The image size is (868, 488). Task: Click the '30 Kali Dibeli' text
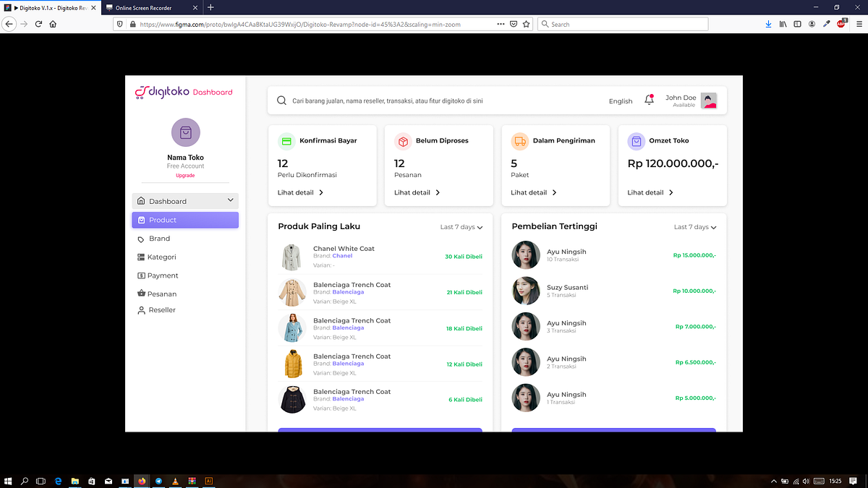464,257
